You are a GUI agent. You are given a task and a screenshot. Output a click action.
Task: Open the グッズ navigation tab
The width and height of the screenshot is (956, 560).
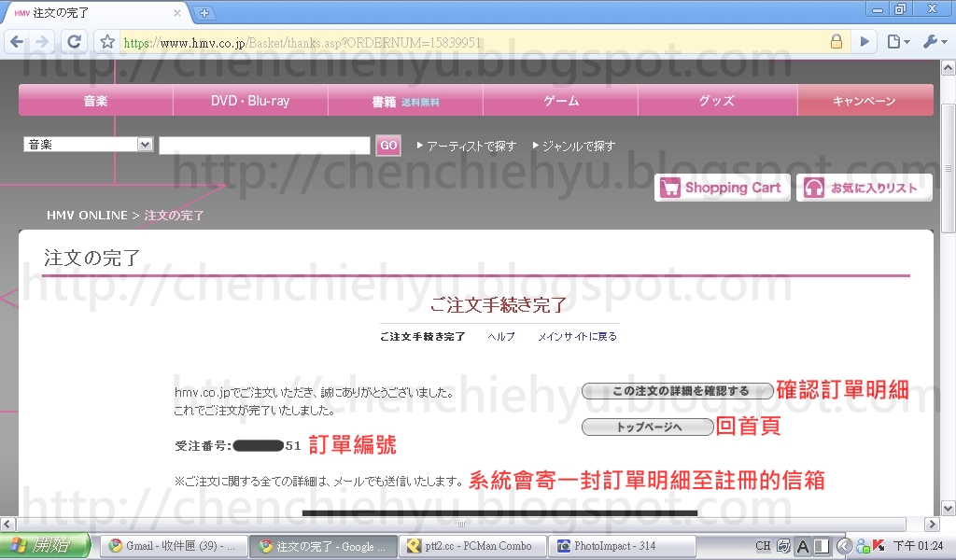(717, 101)
